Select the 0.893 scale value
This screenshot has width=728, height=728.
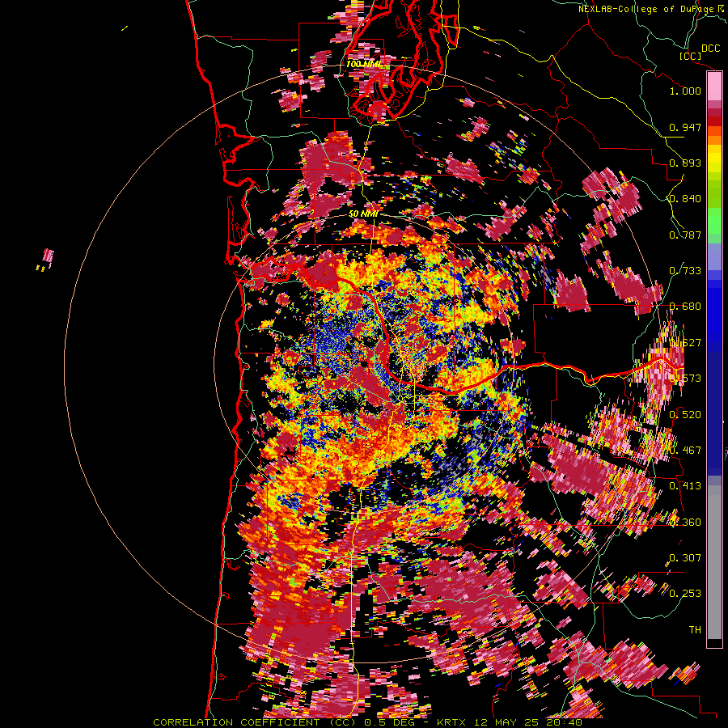685,163
